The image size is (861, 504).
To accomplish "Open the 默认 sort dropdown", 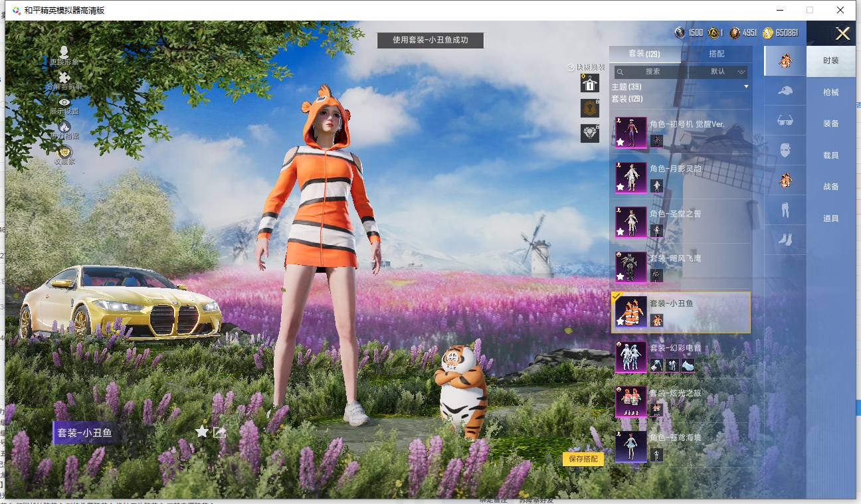I will click(718, 71).
